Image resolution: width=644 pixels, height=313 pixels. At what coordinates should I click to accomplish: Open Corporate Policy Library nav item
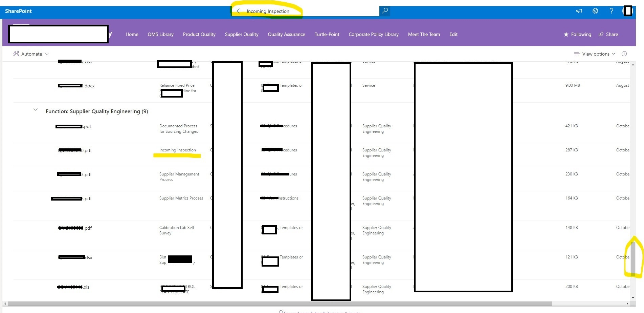pyautogui.click(x=374, y=34)
